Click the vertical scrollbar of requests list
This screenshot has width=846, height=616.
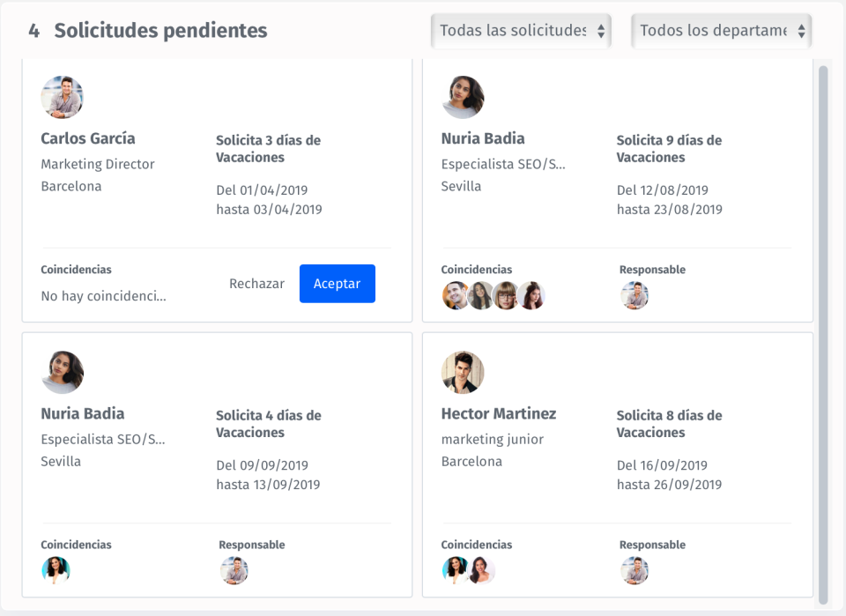point(824,335)
